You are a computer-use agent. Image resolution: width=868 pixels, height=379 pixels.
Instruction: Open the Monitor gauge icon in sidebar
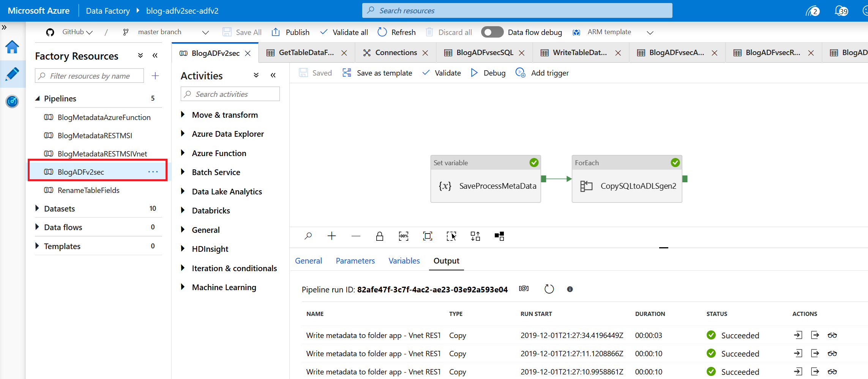(12, 101)
